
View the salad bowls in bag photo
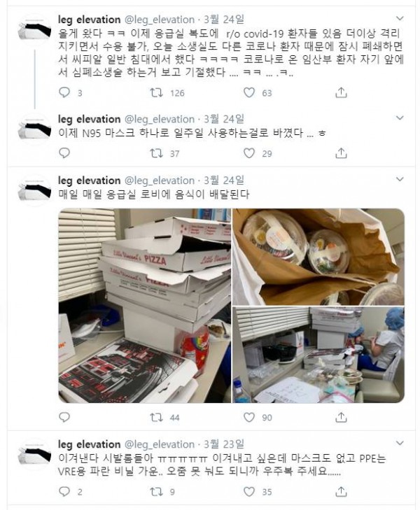pos(318,257)
